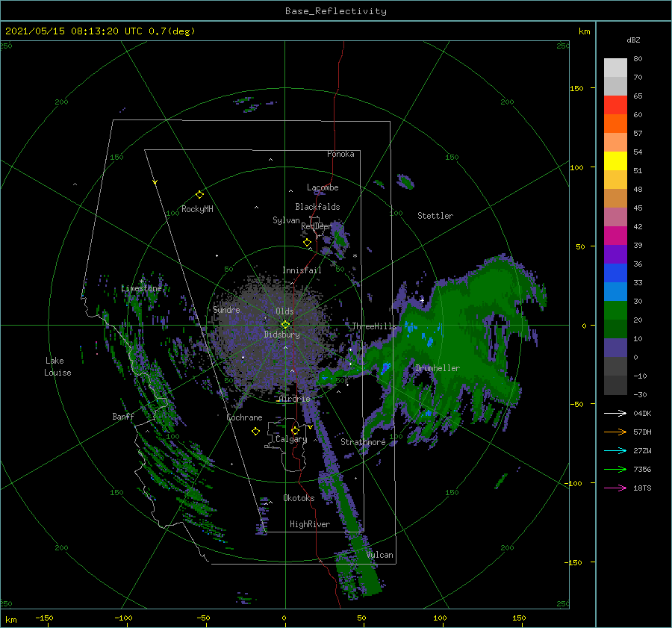Click the Sundre label
This screenshot has width=672, height=628.
(x=226, y=309)
